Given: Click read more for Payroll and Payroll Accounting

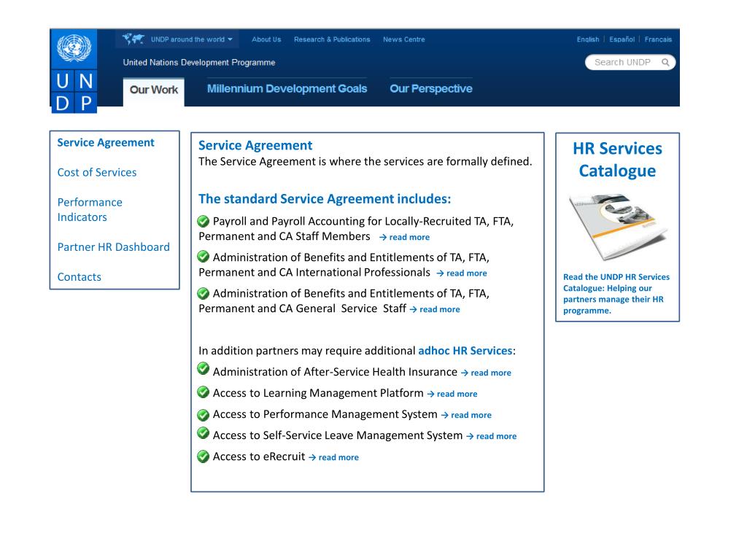Looking at the screenshot, I should [409, 237].
